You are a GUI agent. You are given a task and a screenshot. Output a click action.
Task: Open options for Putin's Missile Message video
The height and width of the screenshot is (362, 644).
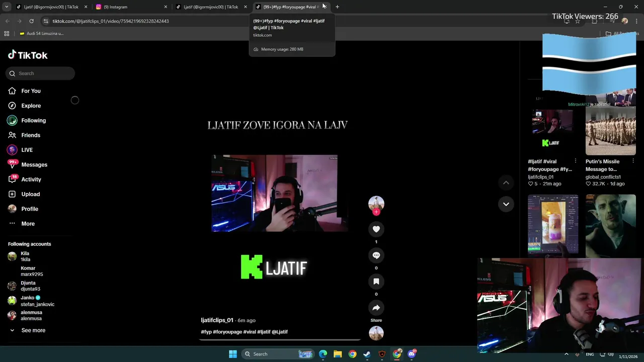(633, 161)
